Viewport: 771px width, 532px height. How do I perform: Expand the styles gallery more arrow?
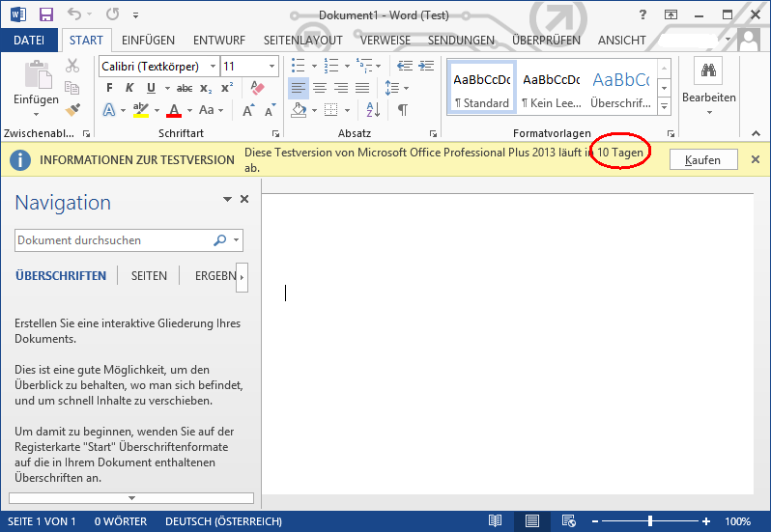click(x=664, y=105)
